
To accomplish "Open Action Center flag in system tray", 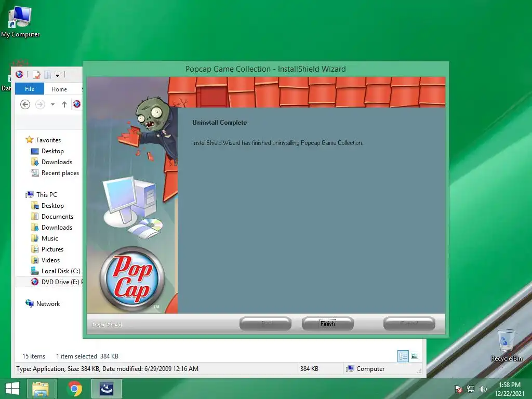I will [x=458, y=389].
